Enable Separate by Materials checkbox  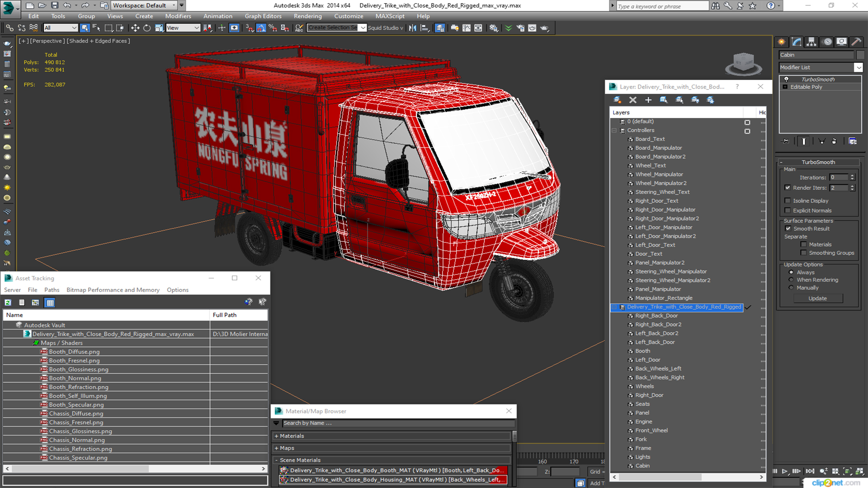(x=803, y=244)
